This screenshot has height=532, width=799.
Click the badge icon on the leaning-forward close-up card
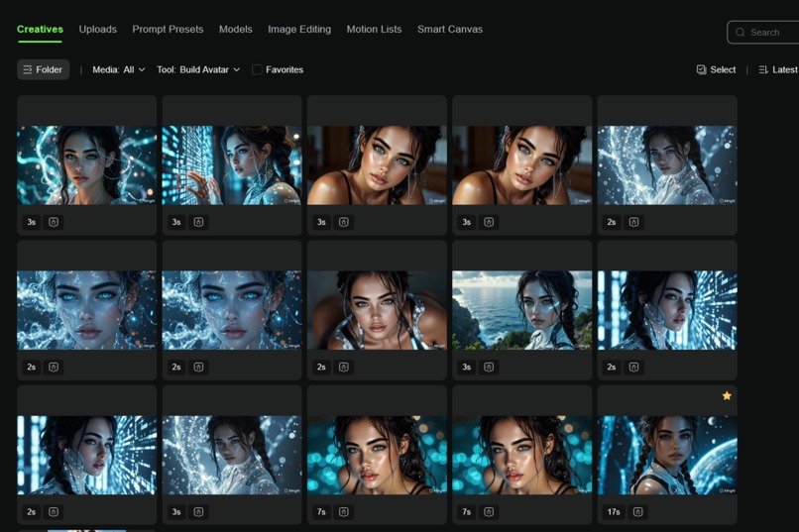[x=343, y=368]
